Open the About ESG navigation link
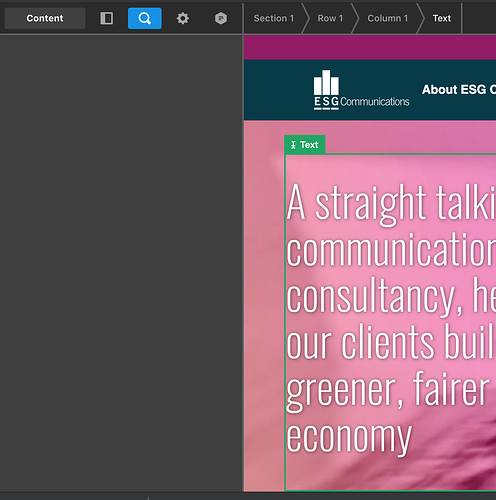The image size is (496, 500). (x=459, y=90)
